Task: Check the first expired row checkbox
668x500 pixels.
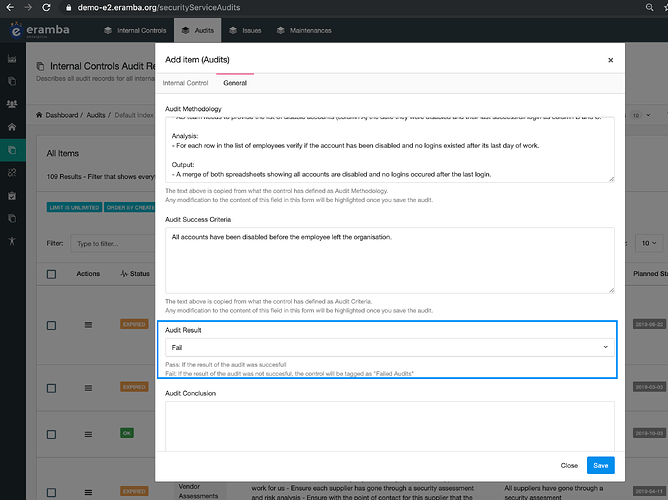Action: pyautogui.click(x=52, y=325)
